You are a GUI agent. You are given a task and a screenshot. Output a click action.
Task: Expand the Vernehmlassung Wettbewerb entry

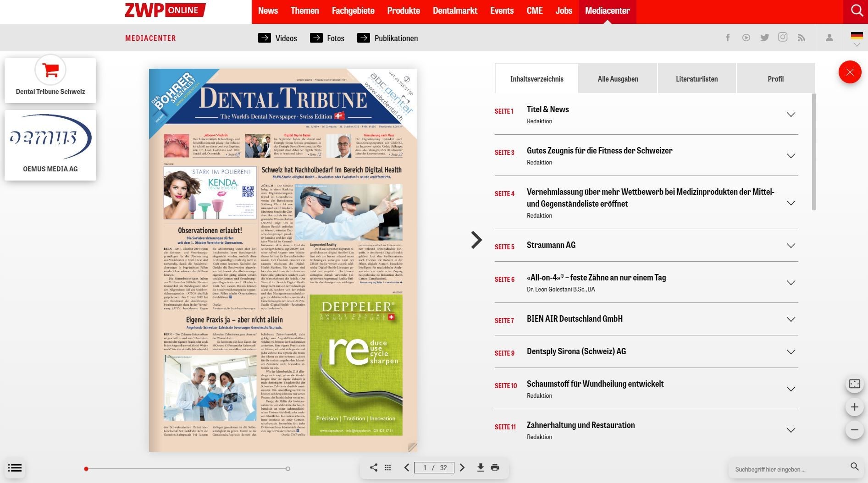coord(791,203)
